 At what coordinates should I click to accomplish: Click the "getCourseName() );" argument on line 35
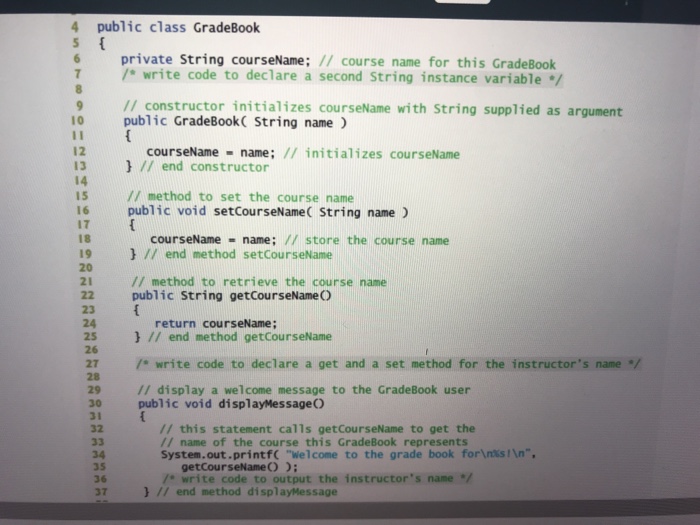click(x=239, y=467)
